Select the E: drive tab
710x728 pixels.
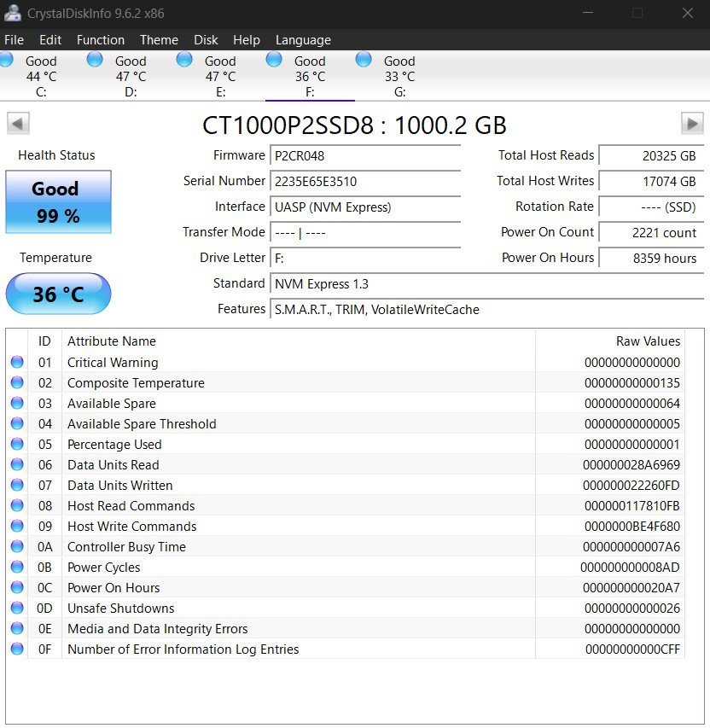pos(220,76)
